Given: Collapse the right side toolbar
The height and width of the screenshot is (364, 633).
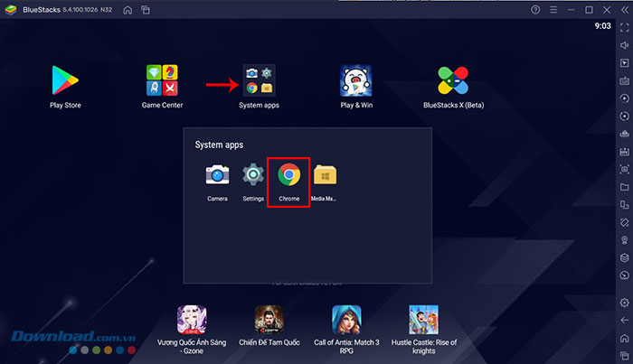Looking at the screenshot, I should click(623, 9).
